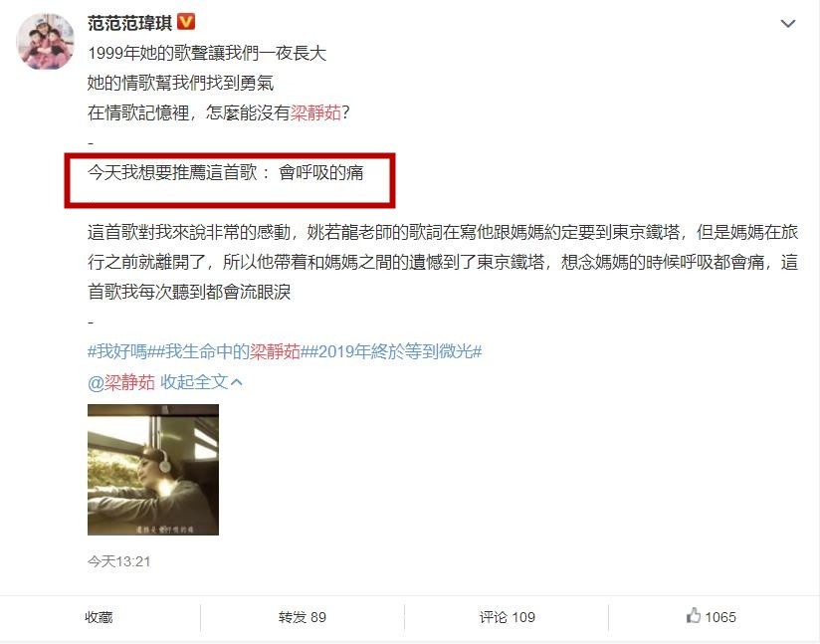Click the 今天13:21 timestamp
The width and height of the screenshot is (820, 644).
click(118, 561)
